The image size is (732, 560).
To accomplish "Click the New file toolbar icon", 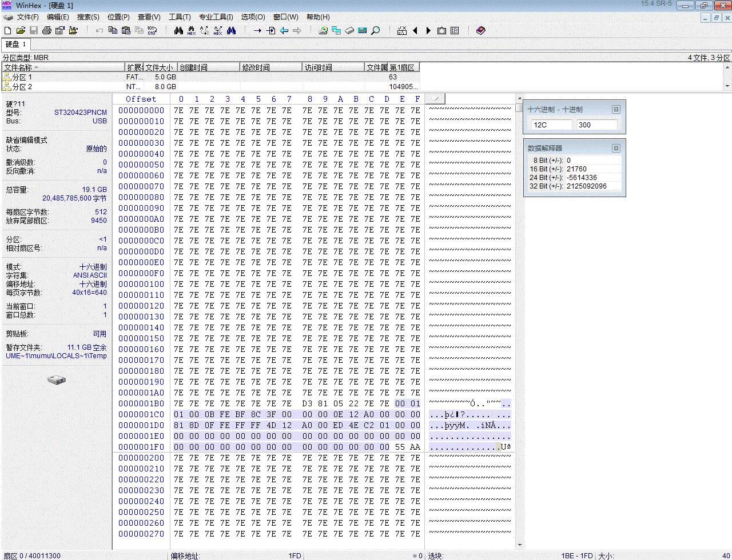I will 7,30.
